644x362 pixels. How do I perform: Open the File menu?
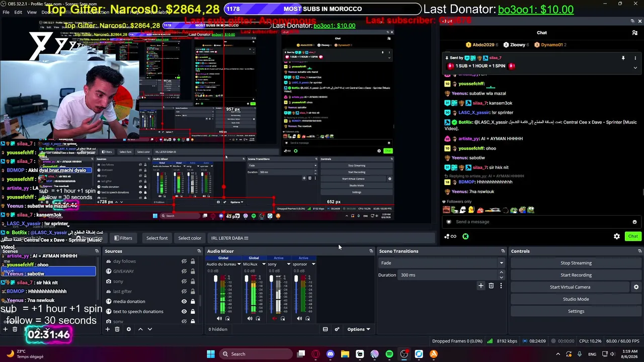point(6,12)
